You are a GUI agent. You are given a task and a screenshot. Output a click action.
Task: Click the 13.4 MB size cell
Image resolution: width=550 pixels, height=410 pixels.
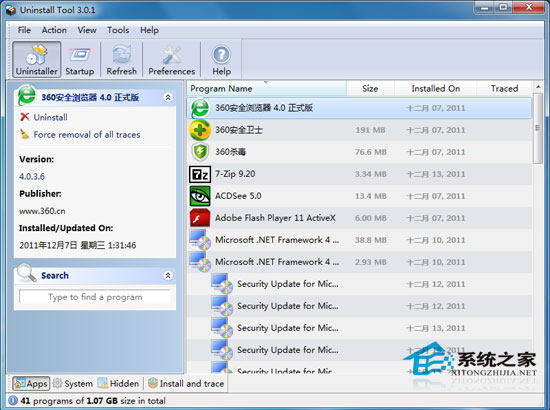click(x=370, y=196)
